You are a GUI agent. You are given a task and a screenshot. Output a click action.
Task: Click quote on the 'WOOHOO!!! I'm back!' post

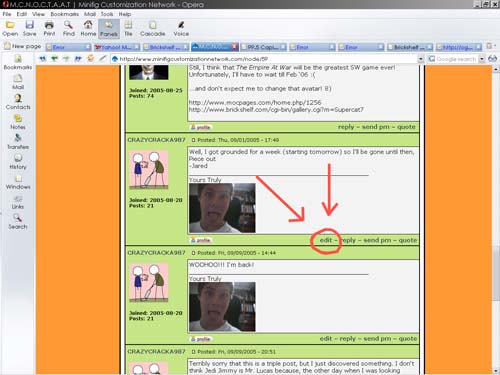tap(408, 339)
